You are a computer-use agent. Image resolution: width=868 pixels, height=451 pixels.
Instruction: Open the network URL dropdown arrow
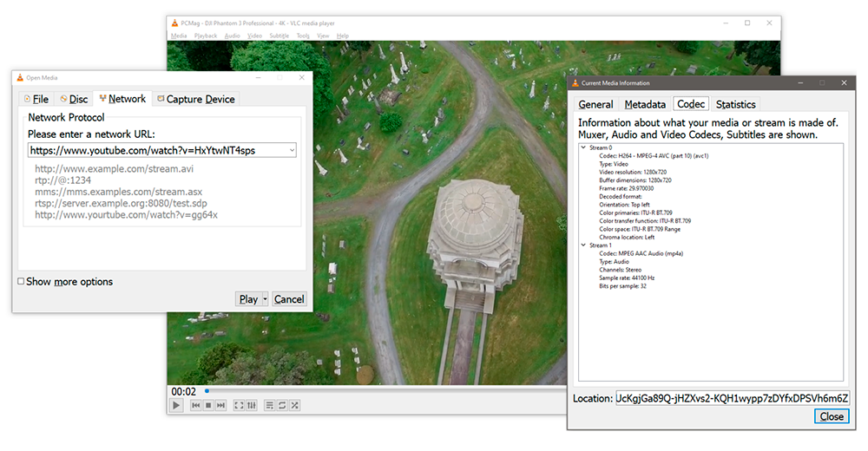[292, 151]
